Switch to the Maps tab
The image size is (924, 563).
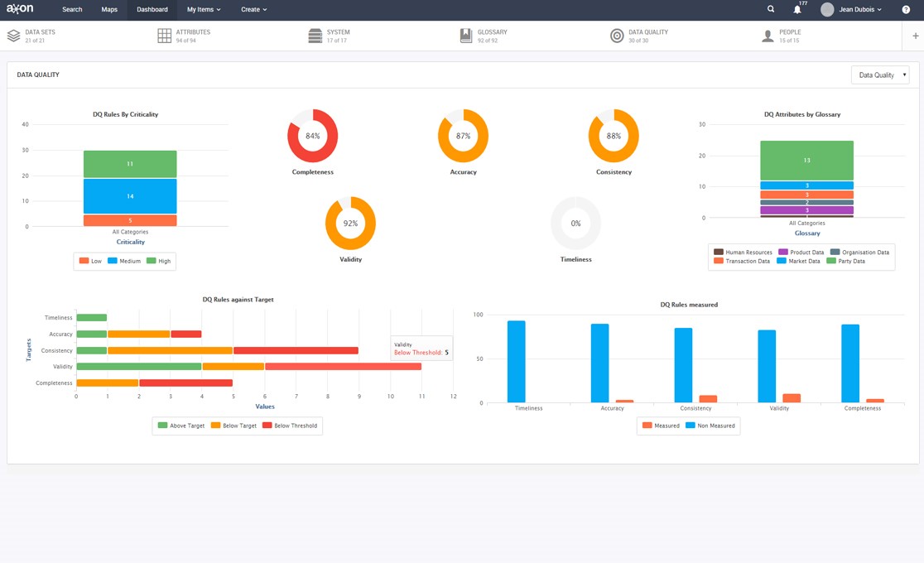(109, 10)
